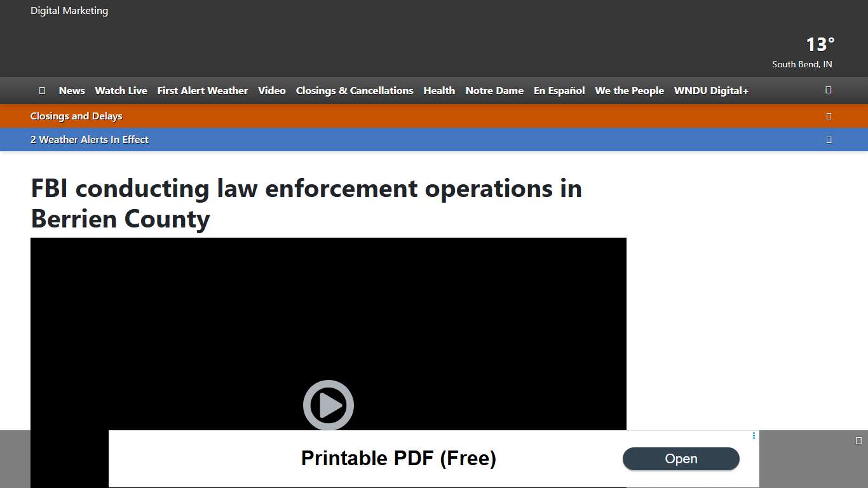Click the Digital Marketing link at top left
The width and height of the screenshot is (868, 488).
[x=69, y=10]
